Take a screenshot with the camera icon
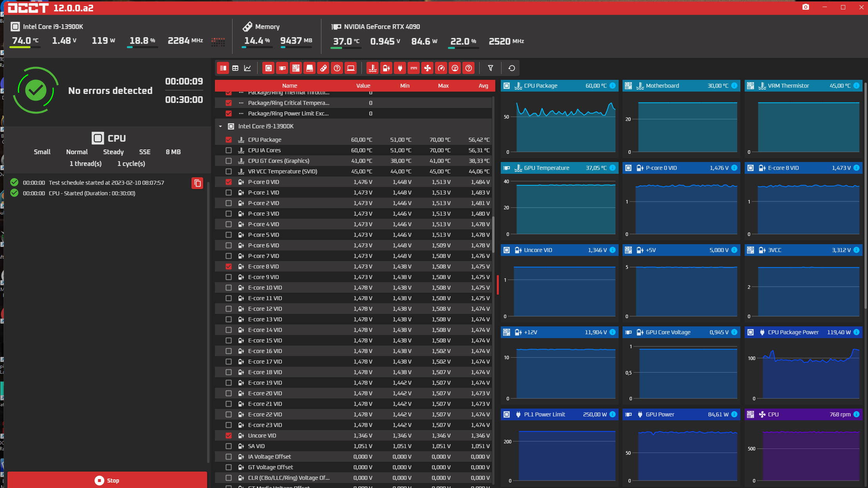This screenshot has width=868, height=488. pyautogui.click(x=805, y=7)
